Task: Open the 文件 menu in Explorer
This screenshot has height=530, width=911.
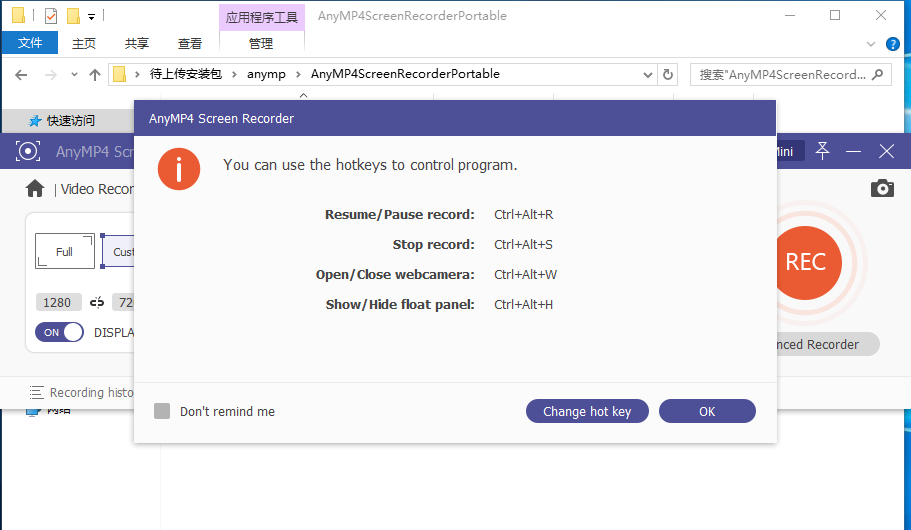Action: pos(30,43)
